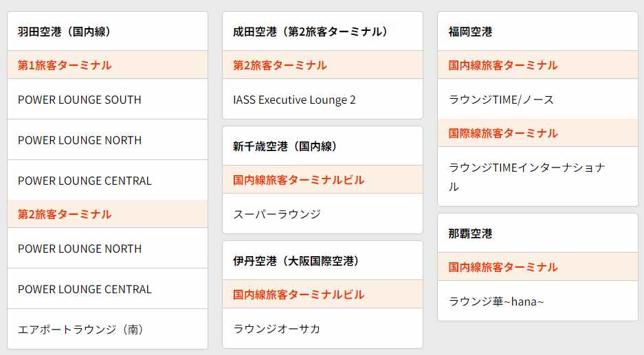Choose POWER LOUNGE NORTH under Haneda 第2旅客ターミナル
The image size is (644, 355).
tap(80, 249)
